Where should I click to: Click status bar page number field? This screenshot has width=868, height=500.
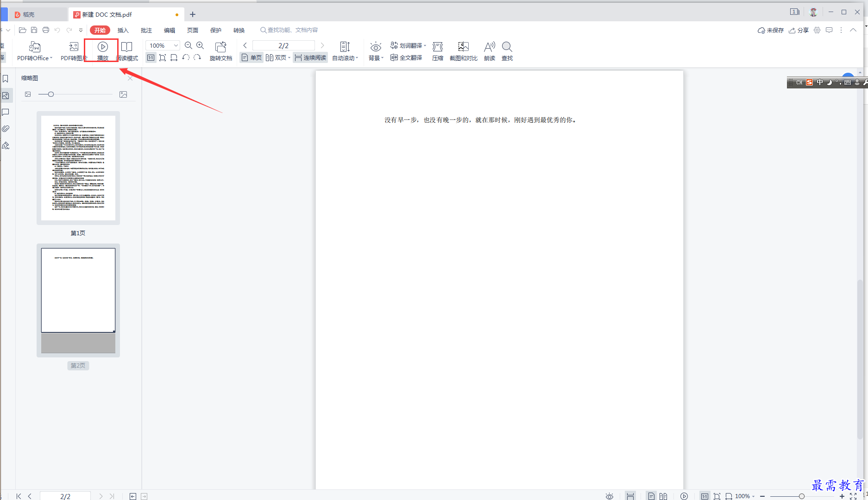point(65,496)
